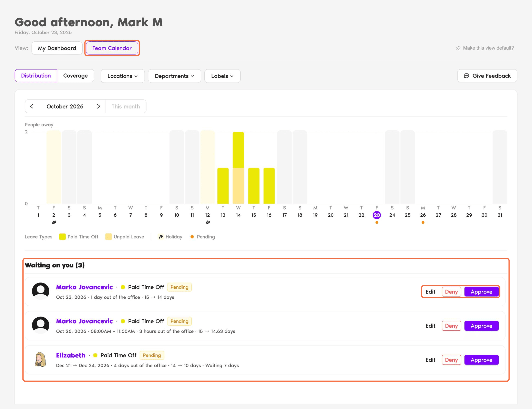
Task: Select the Team Calendar view
Action: click(x=112, y=48)
